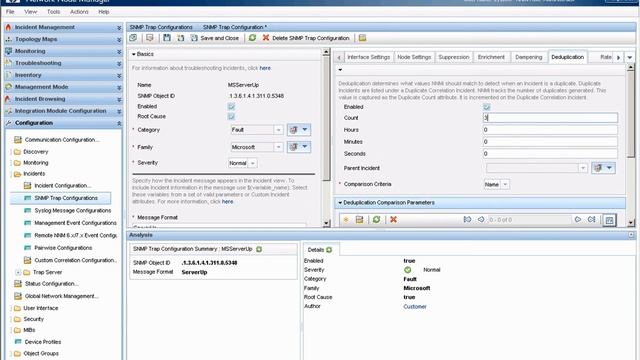
Task: Click Save and Close
Action: coord(215,38)
